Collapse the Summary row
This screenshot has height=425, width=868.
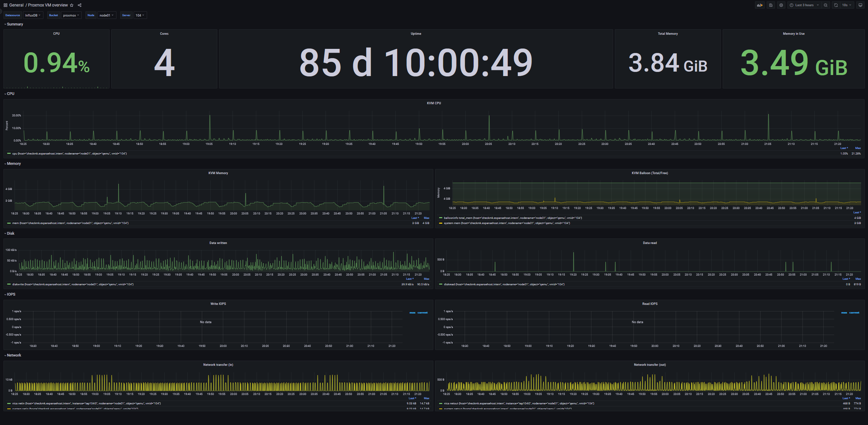point(14,24)
